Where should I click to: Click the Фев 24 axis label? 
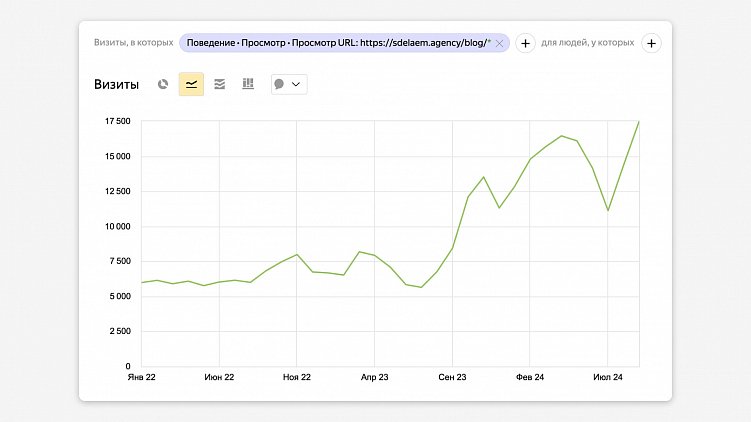[x=530, y=377]
